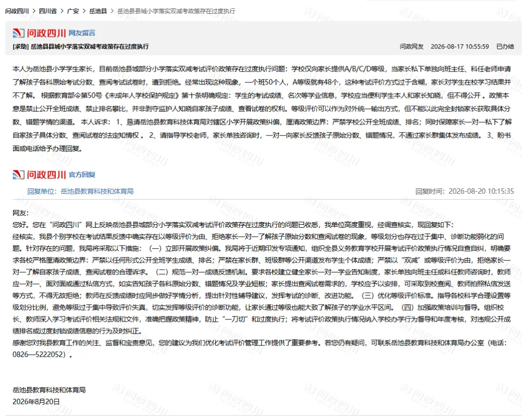Select the 官方回复 section label
Viewport: 532px width, 416px height.
[82, 174]
